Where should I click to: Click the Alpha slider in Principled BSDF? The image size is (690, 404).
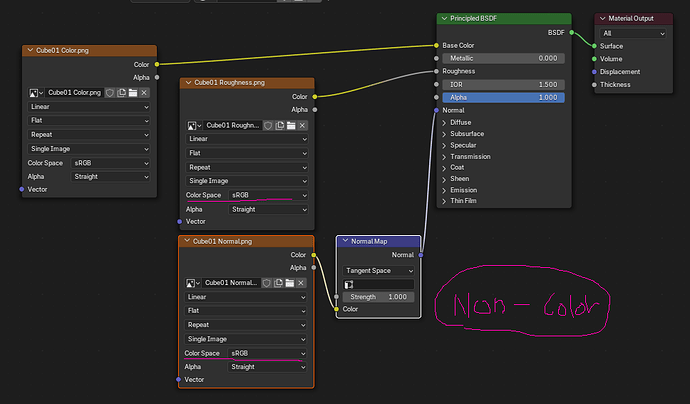503,97
